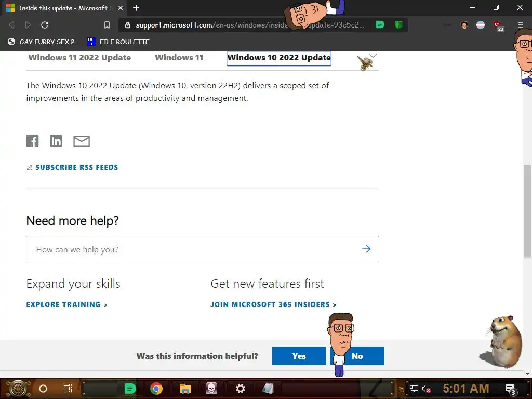532x399 pixels.
Task: Open the first bookmark with globe icon
Action: pyautogui.click(x=43, y=42)
